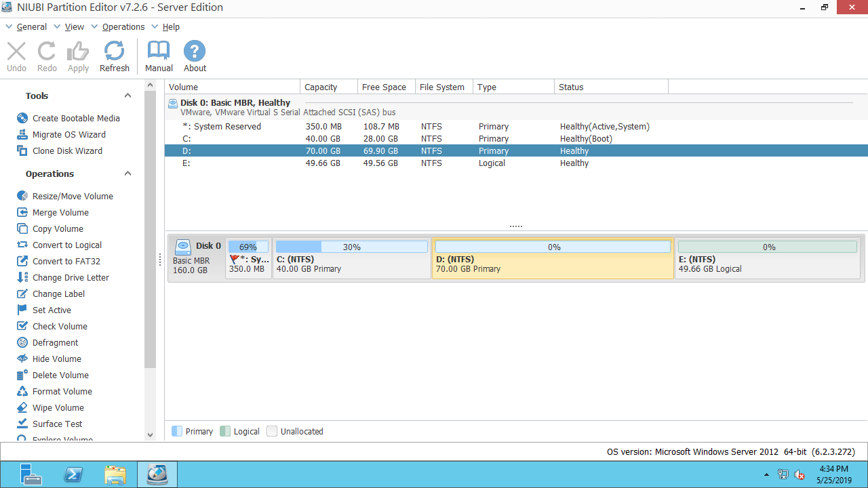Open the Wipe Volume tool

(58, 407)
